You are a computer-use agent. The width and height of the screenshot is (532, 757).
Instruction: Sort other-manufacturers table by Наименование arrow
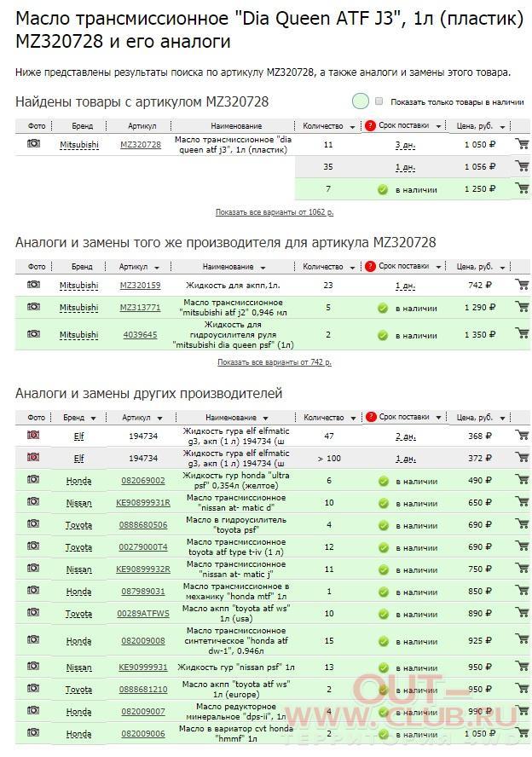point(265,418)
